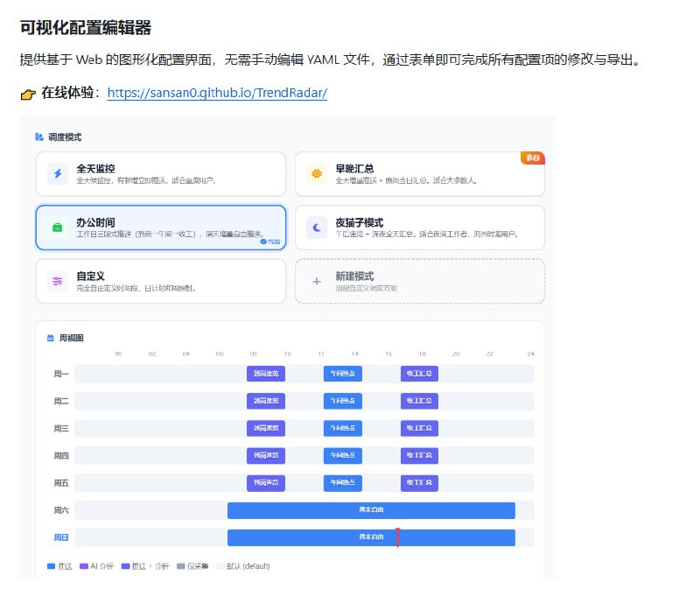This screenshot has height=596, width=700.
Task: Click Monday's 午间热点 schedule block
Action: [344, 374]
